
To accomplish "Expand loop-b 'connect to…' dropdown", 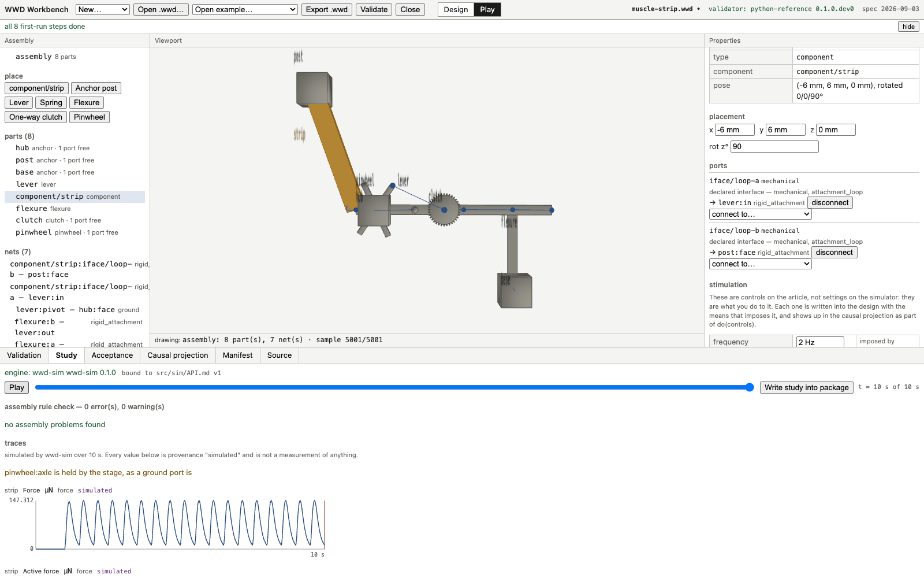I will click(x=761, y=264).
